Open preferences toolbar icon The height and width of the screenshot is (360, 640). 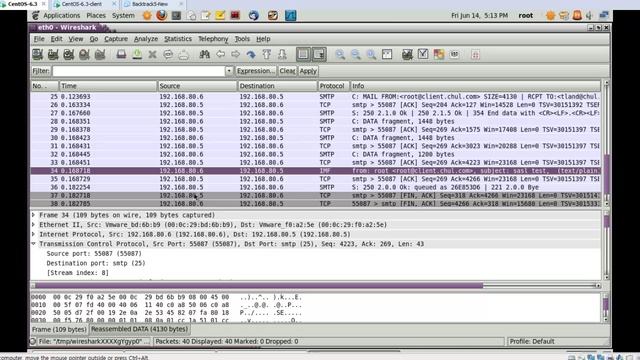(x=454, y=54)
